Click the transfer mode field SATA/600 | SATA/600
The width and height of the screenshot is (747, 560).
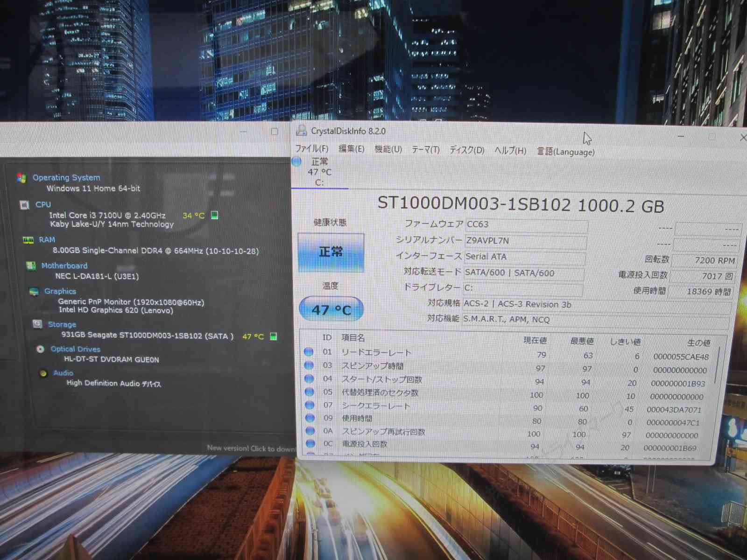pyautogui.click(x=524, y=273)
